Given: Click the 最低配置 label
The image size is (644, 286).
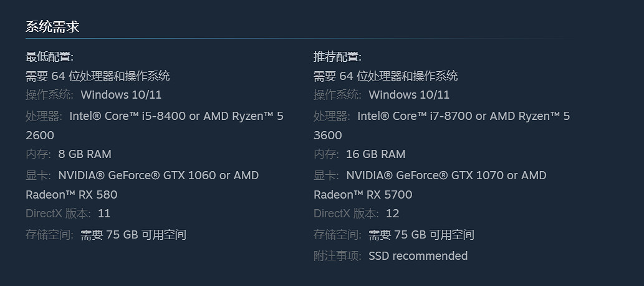Looking at the screenshot, I should (x=49, y=57).
